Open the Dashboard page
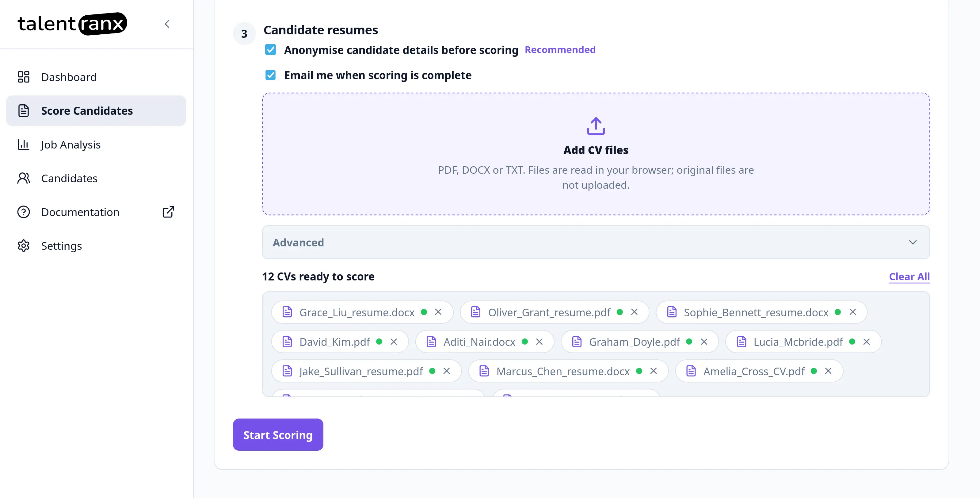Viewport: 980px width, 498px height. click(96, 77)
